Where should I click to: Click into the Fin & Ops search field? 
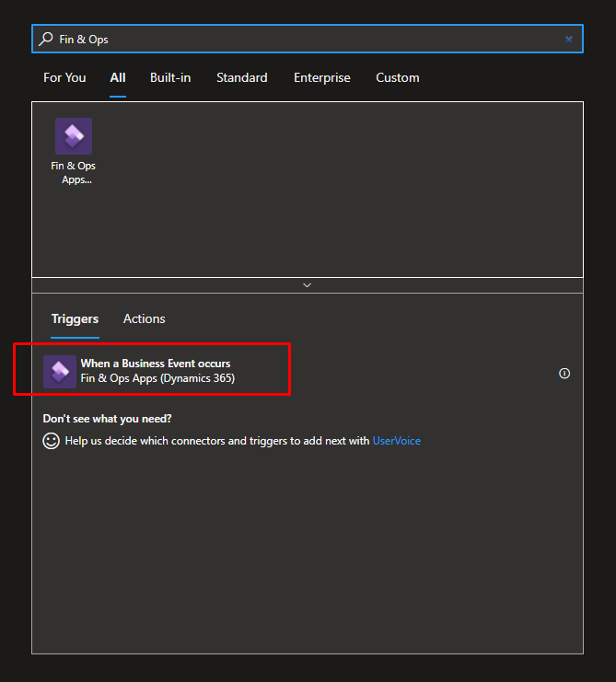308,40
